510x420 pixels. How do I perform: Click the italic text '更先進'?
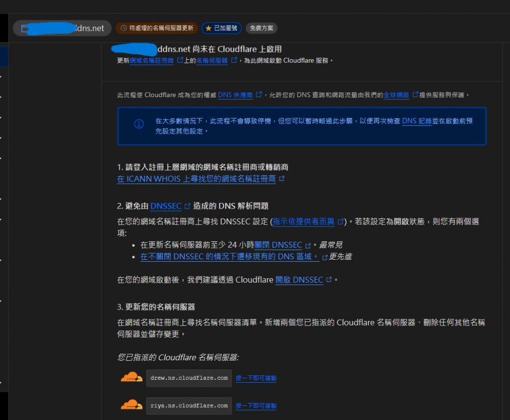point(340,257)
